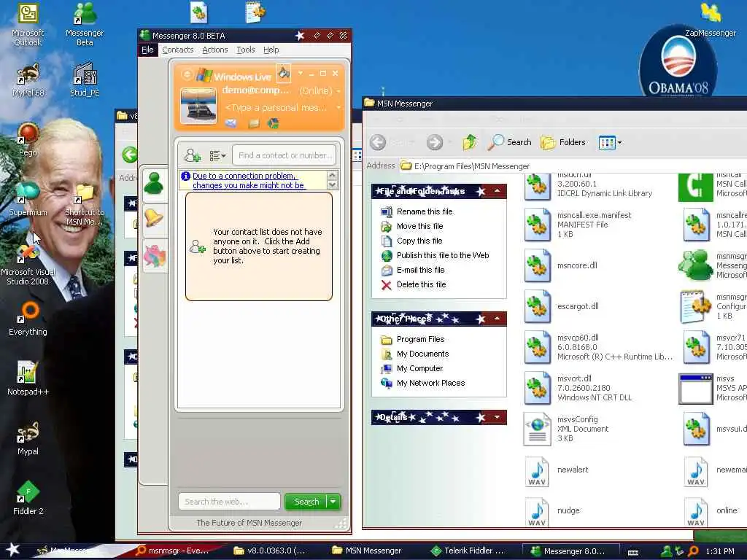This screenshot has width=747, height=560.
Task: Open My Network Places link
Action: point(430,383)
